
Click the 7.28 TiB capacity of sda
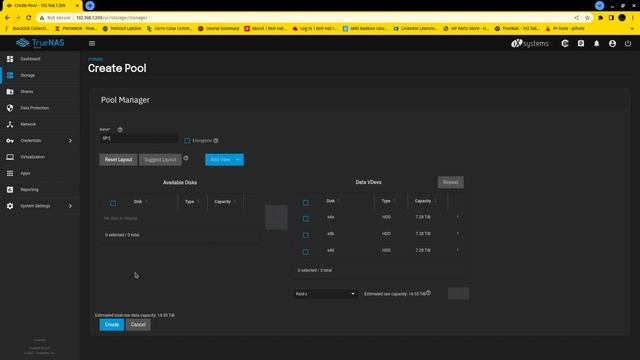point(423,217)
